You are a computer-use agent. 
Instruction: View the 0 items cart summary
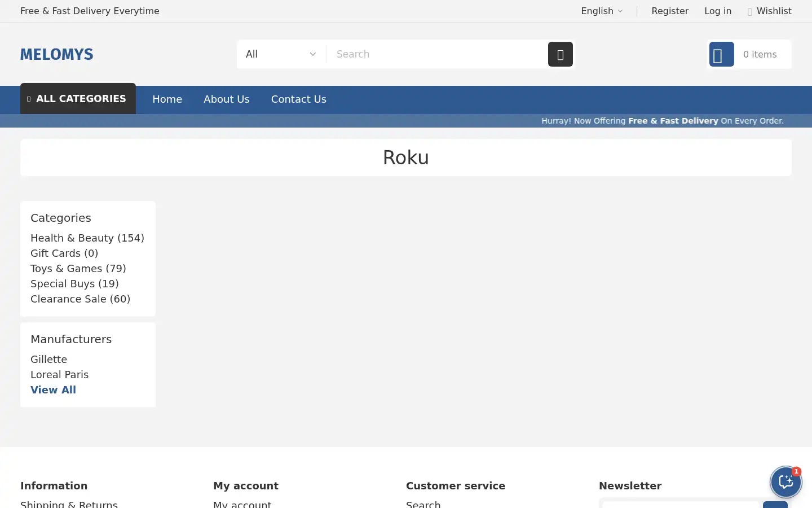[x=760, y=54]
